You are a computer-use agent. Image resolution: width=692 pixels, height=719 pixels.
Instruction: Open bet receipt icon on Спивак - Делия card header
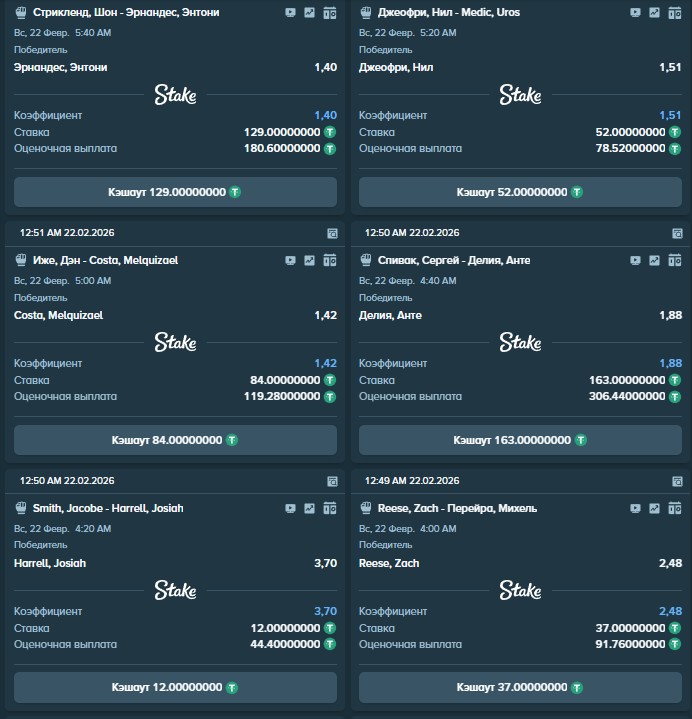[677, 234]
